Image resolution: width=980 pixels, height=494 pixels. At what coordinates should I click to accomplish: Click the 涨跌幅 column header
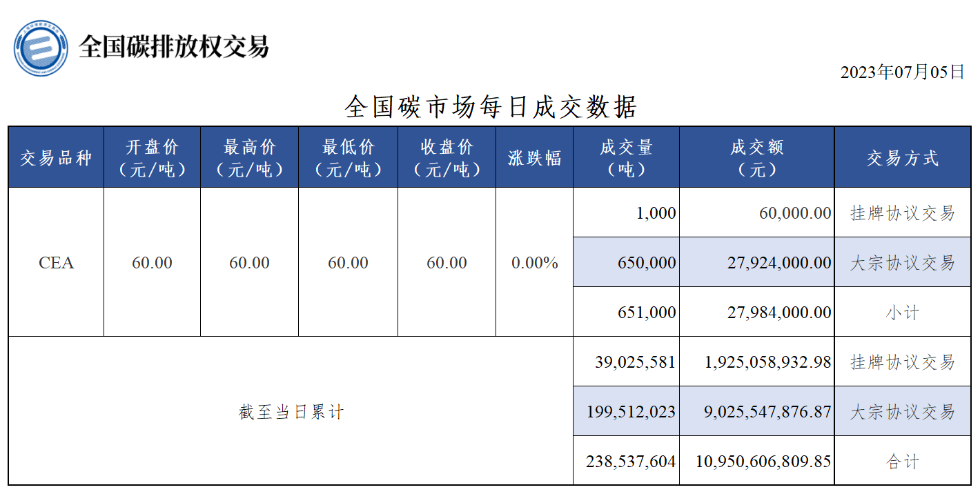click(535, 158)
